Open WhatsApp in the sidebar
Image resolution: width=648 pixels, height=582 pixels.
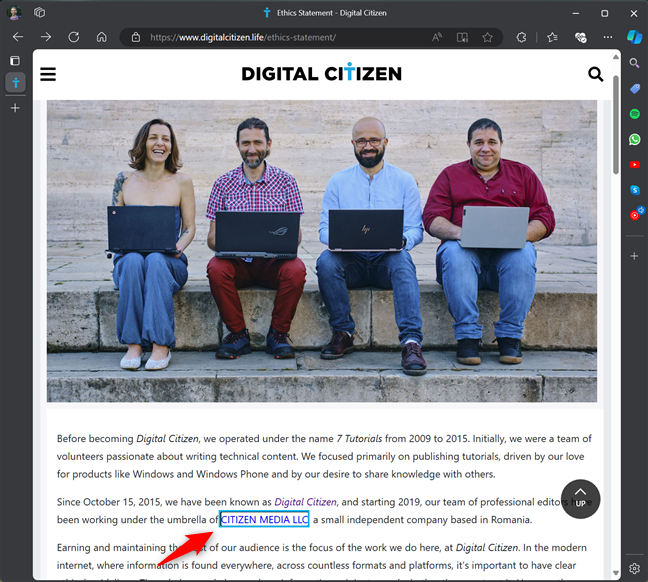(635, 139)
